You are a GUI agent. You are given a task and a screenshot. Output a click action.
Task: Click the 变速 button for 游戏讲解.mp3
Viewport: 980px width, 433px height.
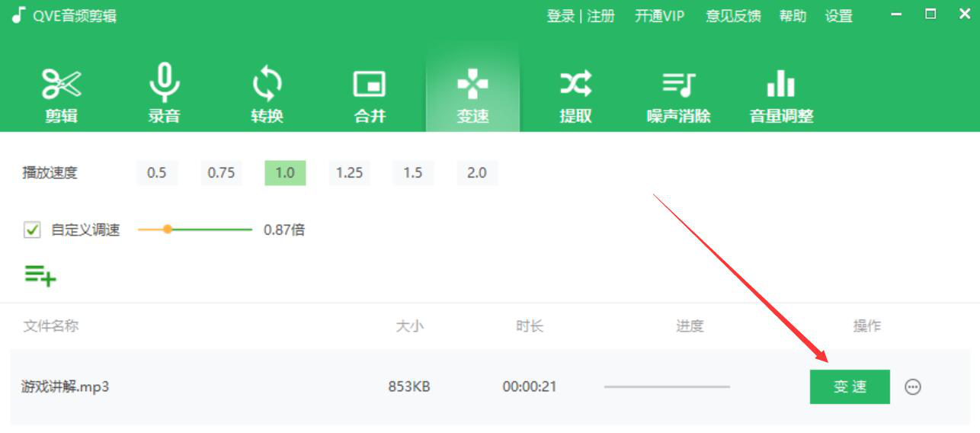[850, 386]
